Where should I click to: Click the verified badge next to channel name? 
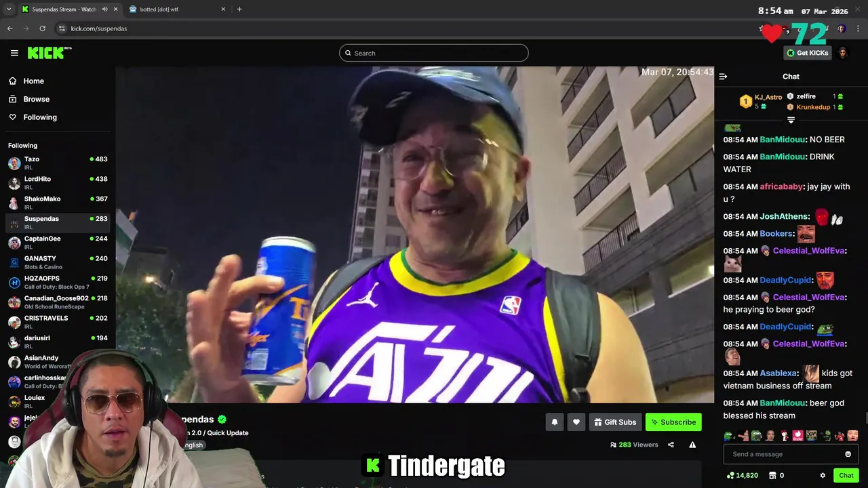[x=222, y=420]
